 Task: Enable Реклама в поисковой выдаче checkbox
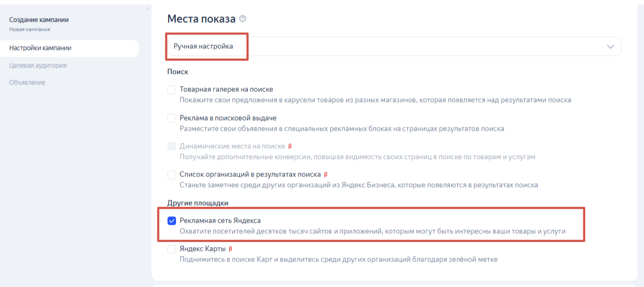tap(172, 118)
